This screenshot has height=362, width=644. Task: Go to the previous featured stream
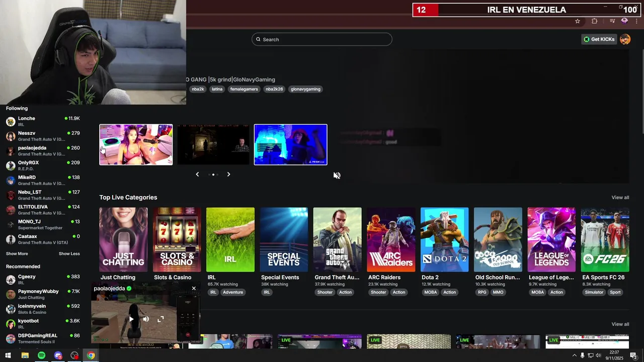197,174
